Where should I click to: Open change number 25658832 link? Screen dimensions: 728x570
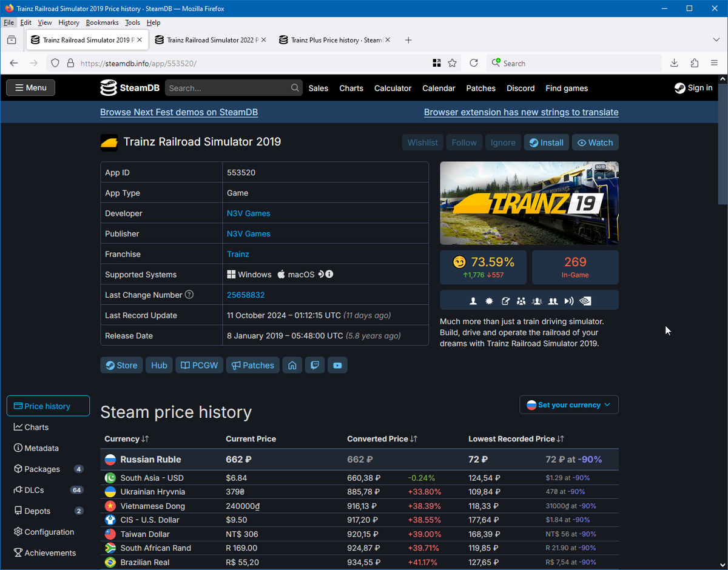246,295
